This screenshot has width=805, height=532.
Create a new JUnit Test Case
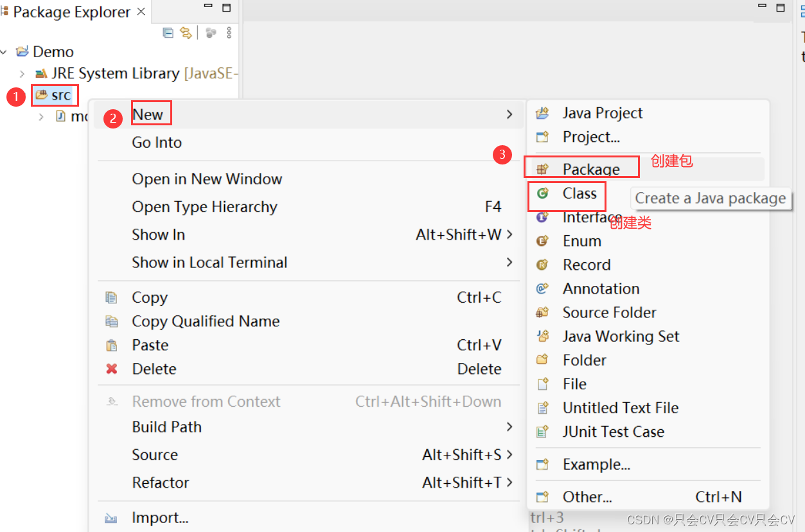coord(614,431)
